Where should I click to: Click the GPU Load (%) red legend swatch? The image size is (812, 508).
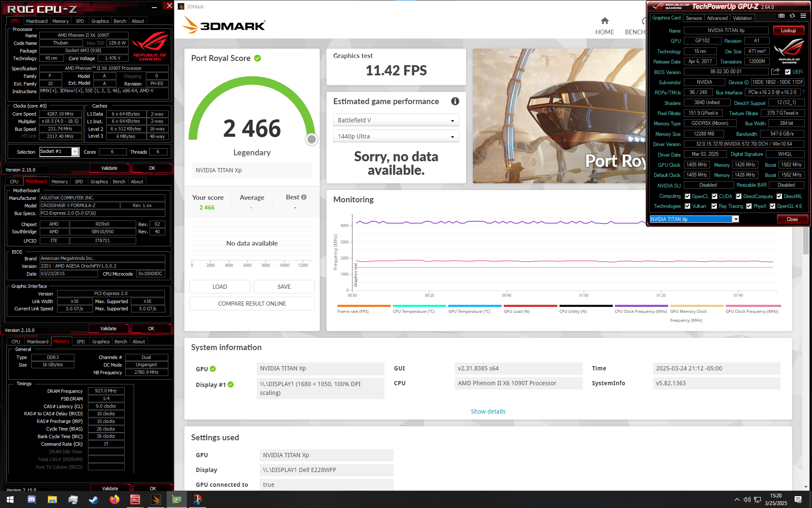pos(530,306)
